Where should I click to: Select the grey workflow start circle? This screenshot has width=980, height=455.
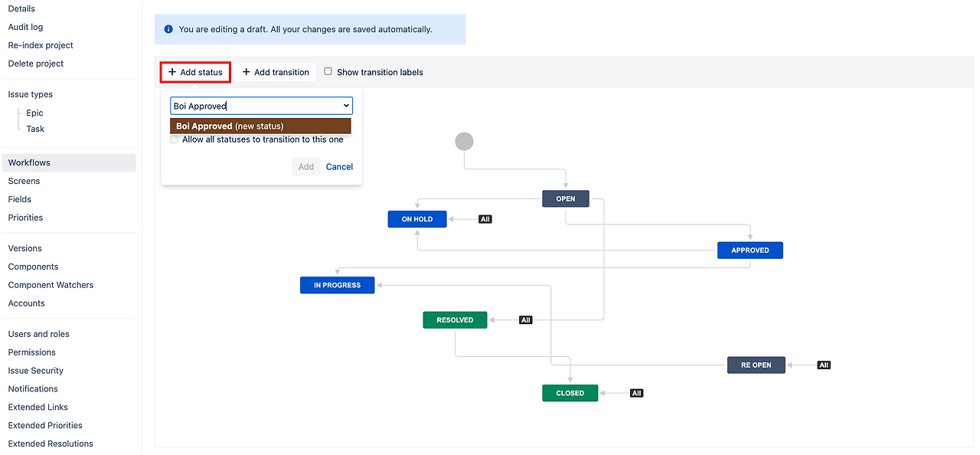coord(464,141)
